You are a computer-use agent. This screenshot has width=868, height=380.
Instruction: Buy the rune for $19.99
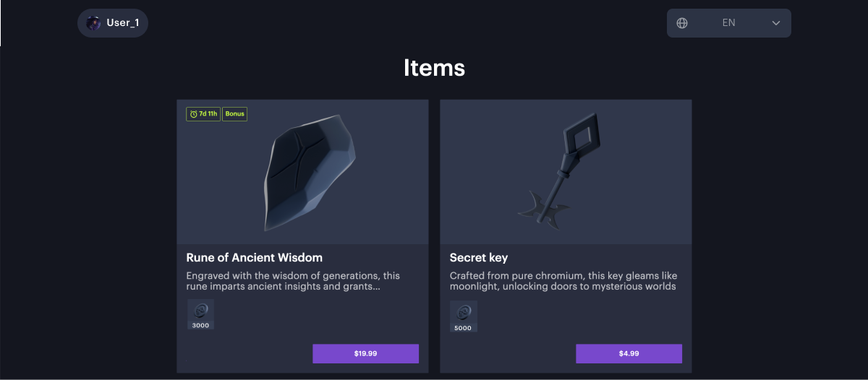click(365, 353)
